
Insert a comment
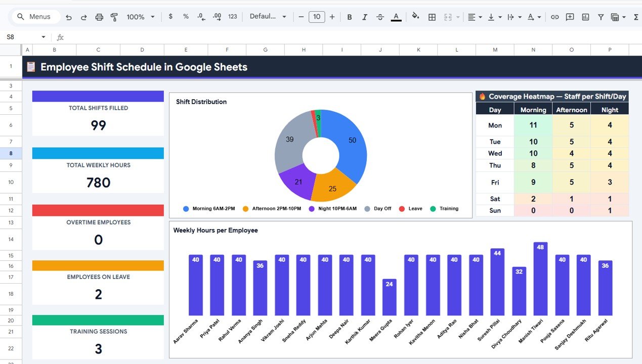pyautogui.click(x=570, y=17)
